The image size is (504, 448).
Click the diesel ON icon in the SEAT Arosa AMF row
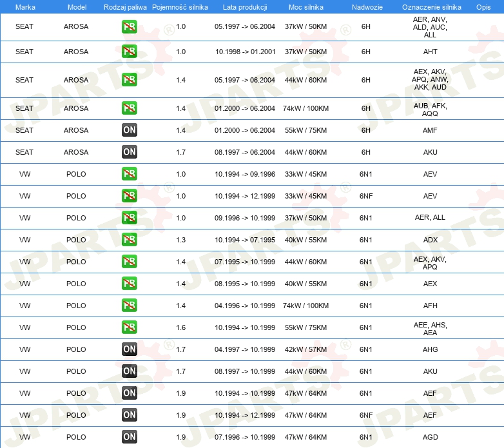130,130
